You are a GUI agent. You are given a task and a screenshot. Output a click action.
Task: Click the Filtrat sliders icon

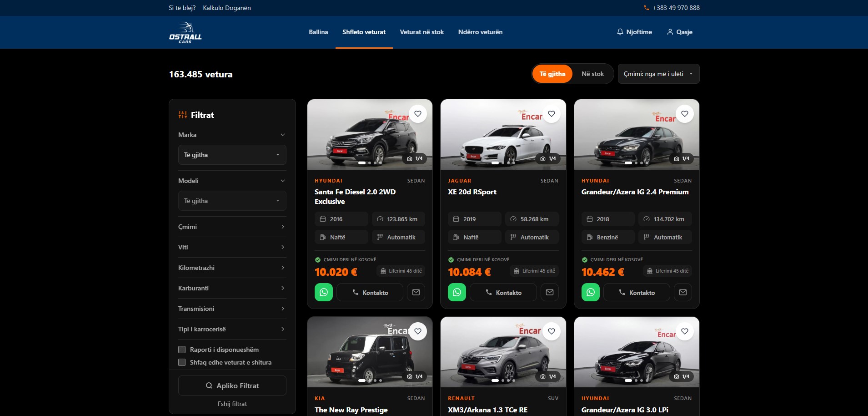click(x=183, y=115)
